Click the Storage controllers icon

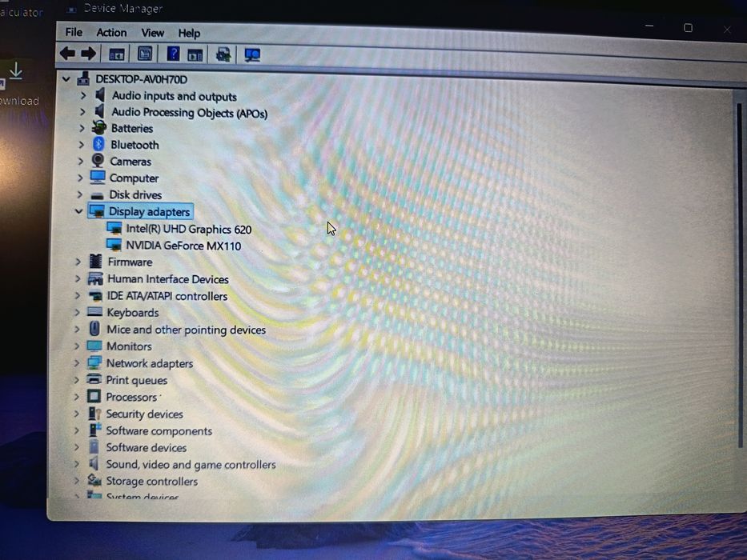(94, 480)
